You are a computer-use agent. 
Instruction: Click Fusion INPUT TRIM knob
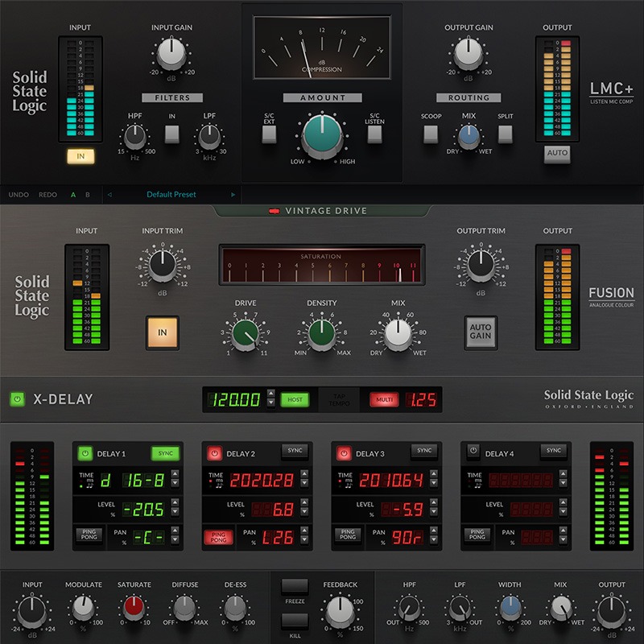point(163,264)
